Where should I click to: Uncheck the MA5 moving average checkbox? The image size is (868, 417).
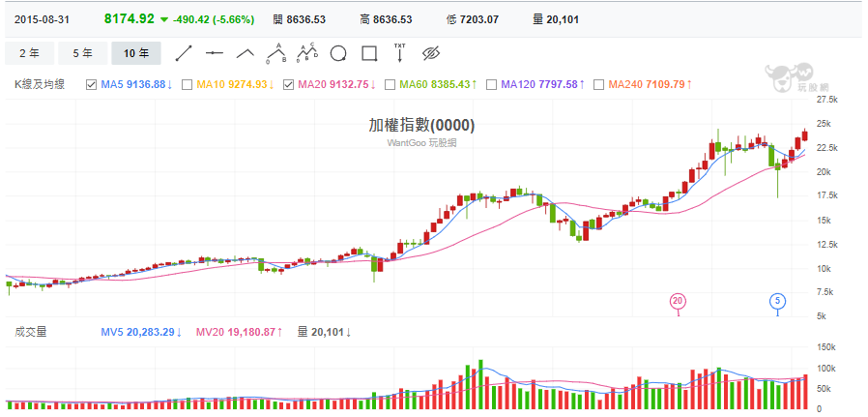92,85
